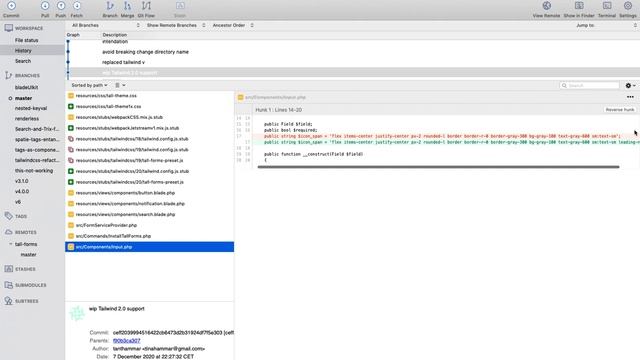Click the diff horizontal scrollbar
Image resolution: width=640 pixels, height=360 pixels.
(438, 167)
